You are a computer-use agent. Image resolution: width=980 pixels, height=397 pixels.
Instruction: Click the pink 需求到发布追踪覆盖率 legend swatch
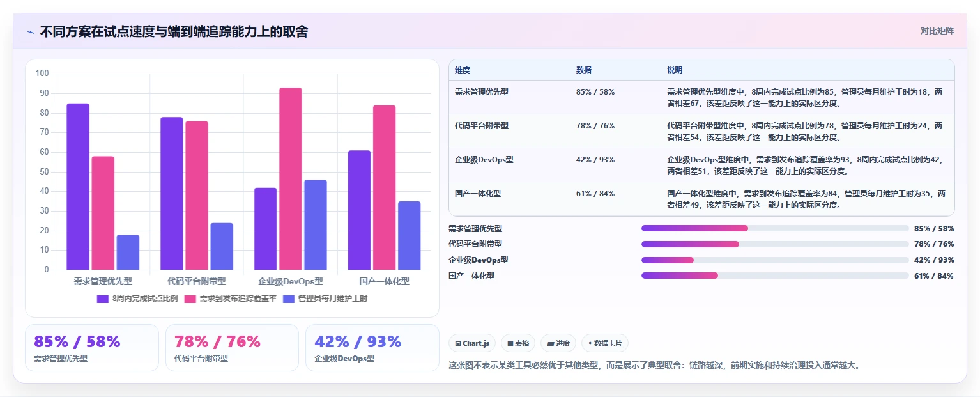[x=190, y=299]
